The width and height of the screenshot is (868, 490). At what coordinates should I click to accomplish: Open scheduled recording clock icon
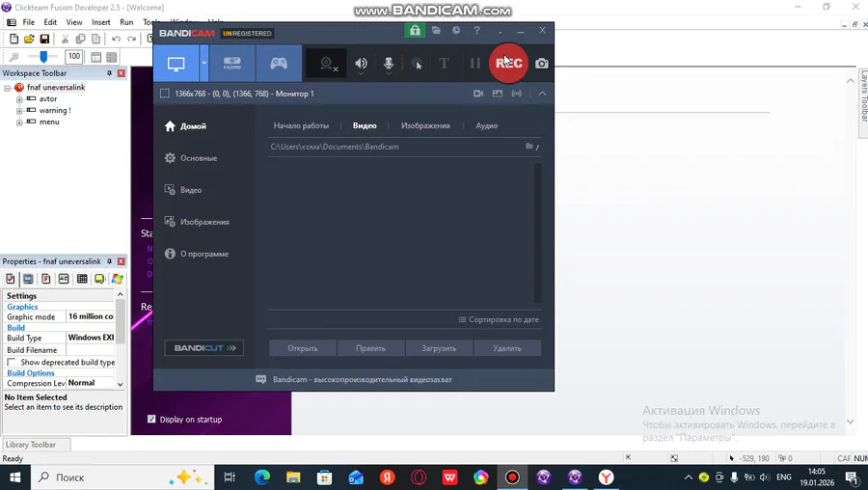click(456, 30)
